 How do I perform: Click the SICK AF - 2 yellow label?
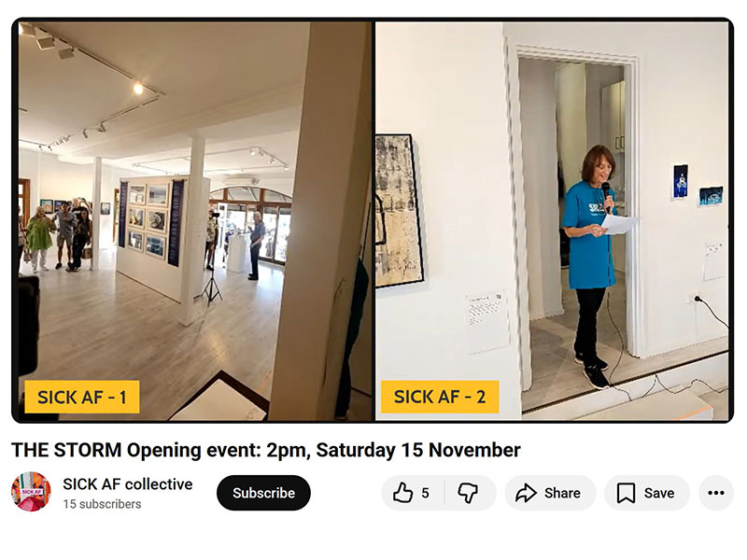point(440,396)
